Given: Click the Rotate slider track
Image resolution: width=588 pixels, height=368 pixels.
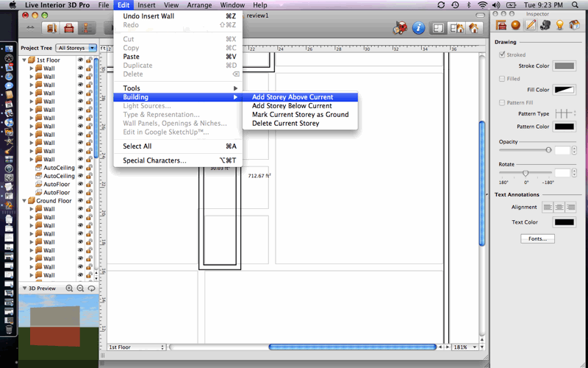Looking at the screenshot, I should 525,173.
